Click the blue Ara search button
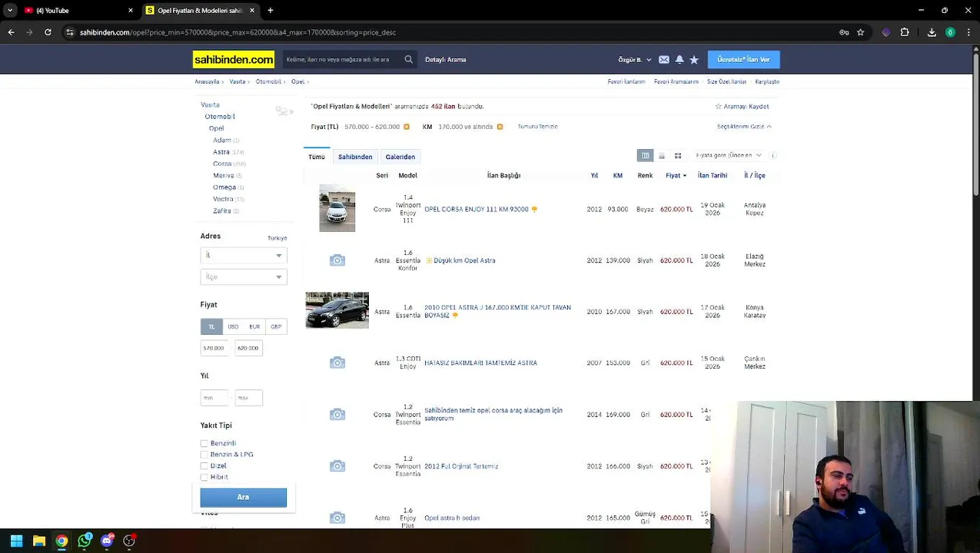Image resolution: width=980 pixels, height=553 pixels. click(x=244, y=498)
